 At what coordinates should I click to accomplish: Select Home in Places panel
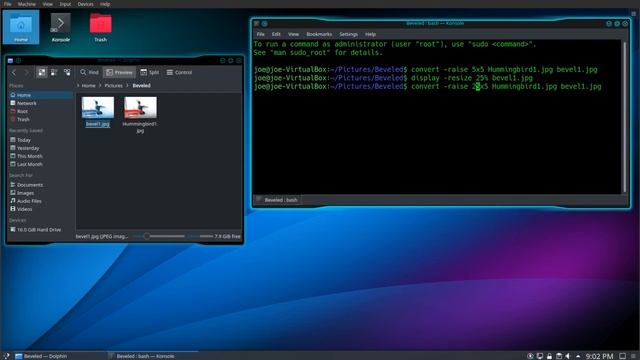(41, 95)
